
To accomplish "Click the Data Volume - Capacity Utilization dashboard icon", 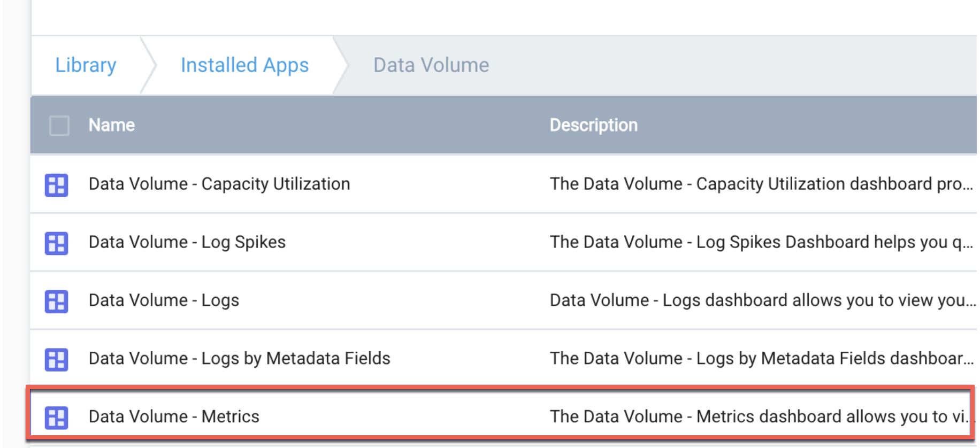I will point(57,184).
